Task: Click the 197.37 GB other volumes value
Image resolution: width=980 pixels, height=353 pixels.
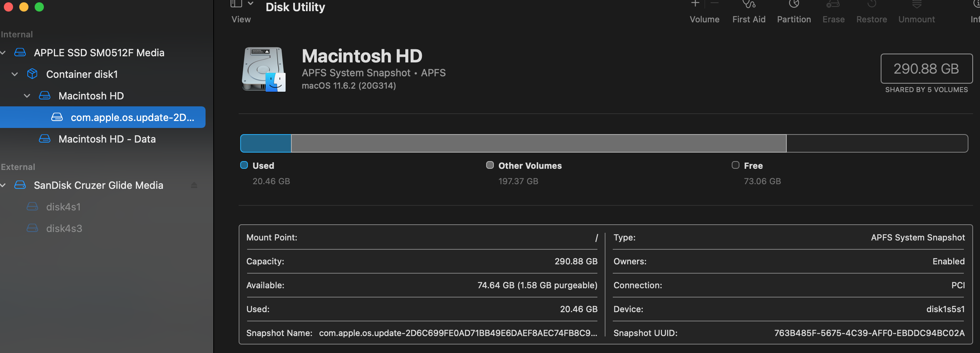Action: click(518, 181)
